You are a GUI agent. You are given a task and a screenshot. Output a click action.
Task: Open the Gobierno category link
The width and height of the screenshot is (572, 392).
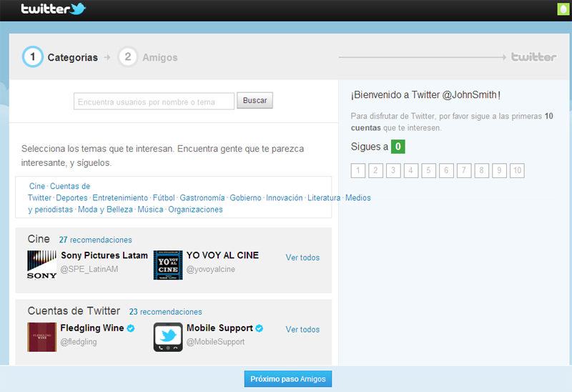(245, 198)
